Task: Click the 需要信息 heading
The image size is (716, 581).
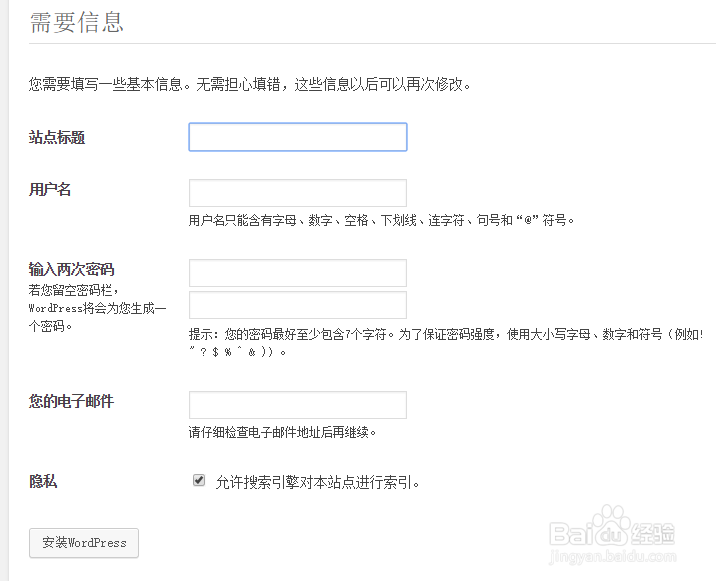Action: tap(77, 22)
